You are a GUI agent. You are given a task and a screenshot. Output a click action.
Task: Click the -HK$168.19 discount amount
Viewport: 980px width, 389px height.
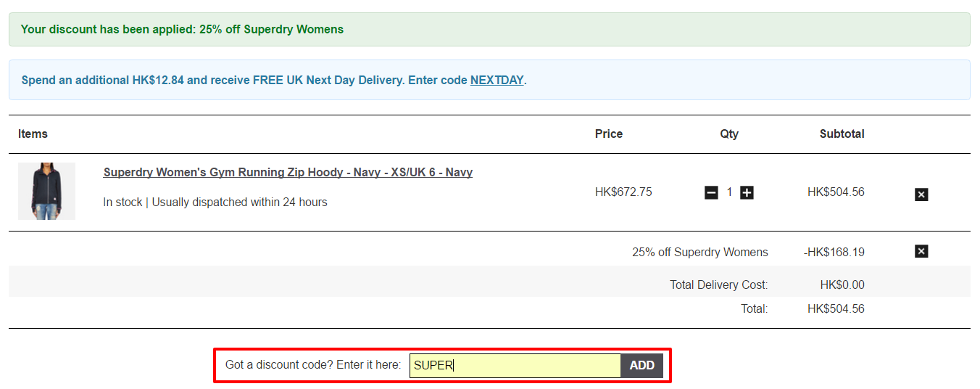point(834,252)
